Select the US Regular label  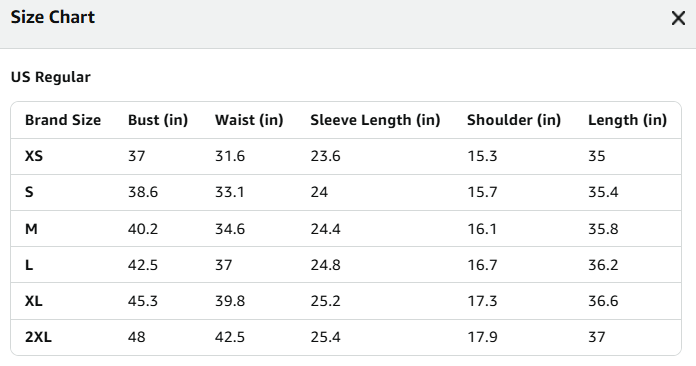[x=51, y=77]
